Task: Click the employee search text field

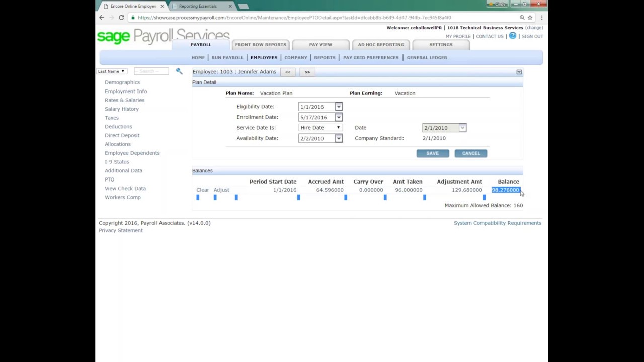Action: click(x=151, y=71)
